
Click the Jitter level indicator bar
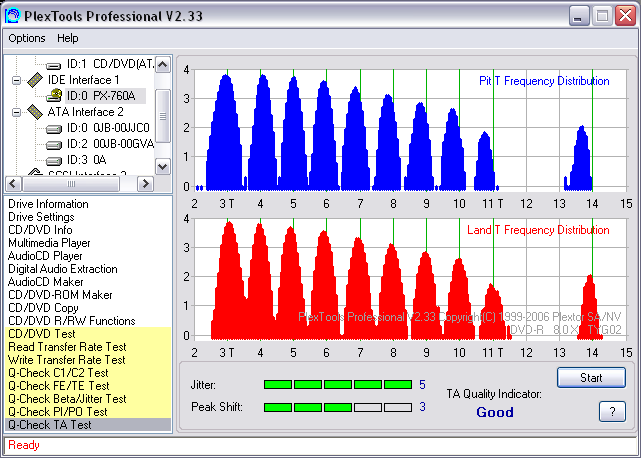338,384
